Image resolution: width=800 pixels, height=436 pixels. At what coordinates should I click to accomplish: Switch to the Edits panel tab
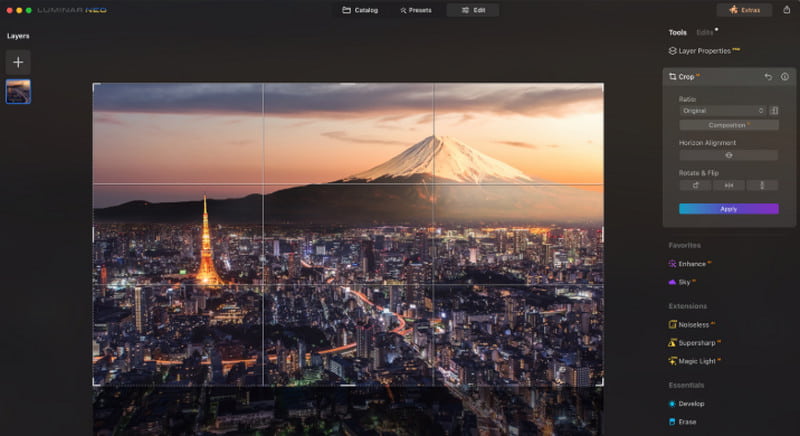tap(705, 33)
